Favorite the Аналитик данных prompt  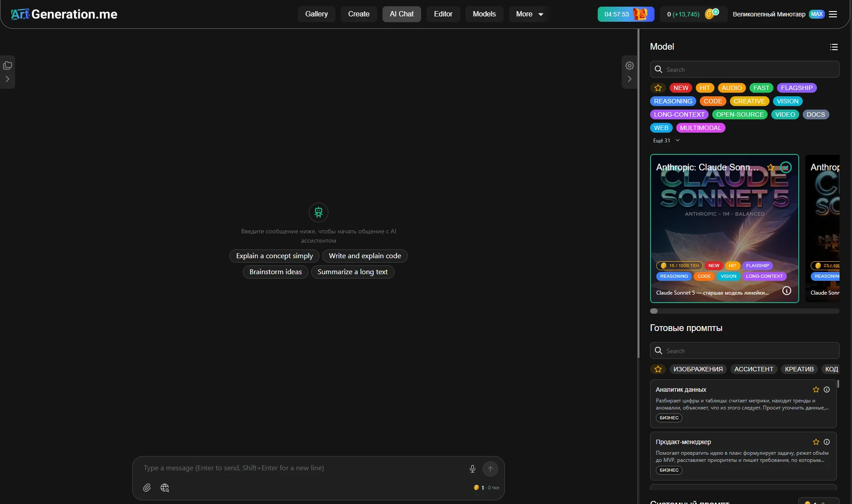[x=816, y=390]
